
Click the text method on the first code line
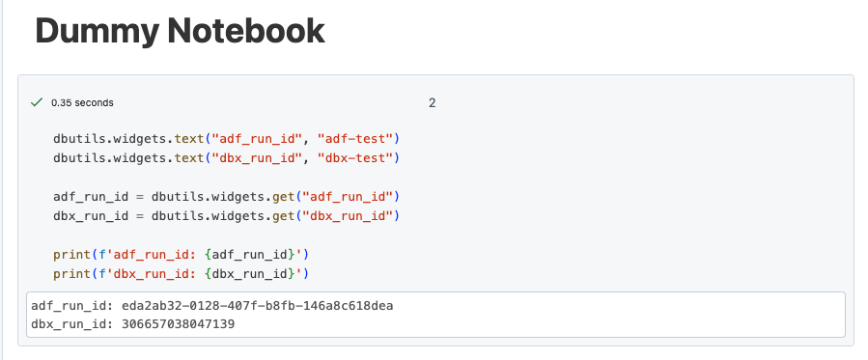tap(190, 138)
